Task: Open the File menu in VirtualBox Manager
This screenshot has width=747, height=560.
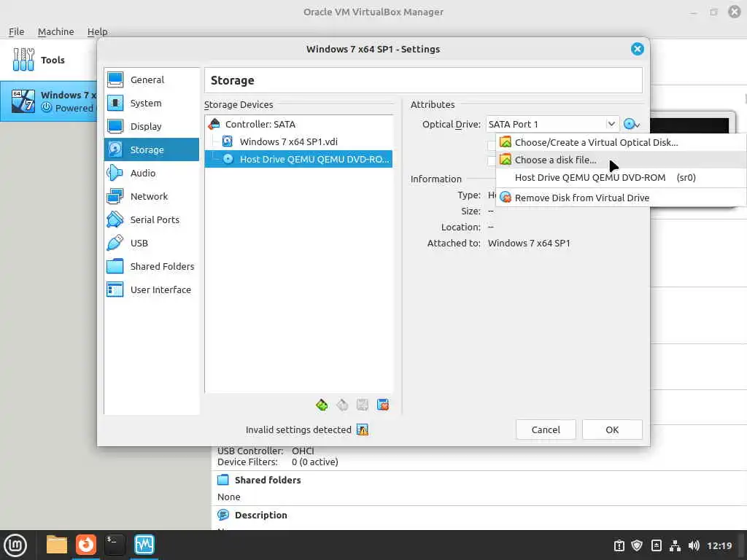Action: click(x=16, y=31)
